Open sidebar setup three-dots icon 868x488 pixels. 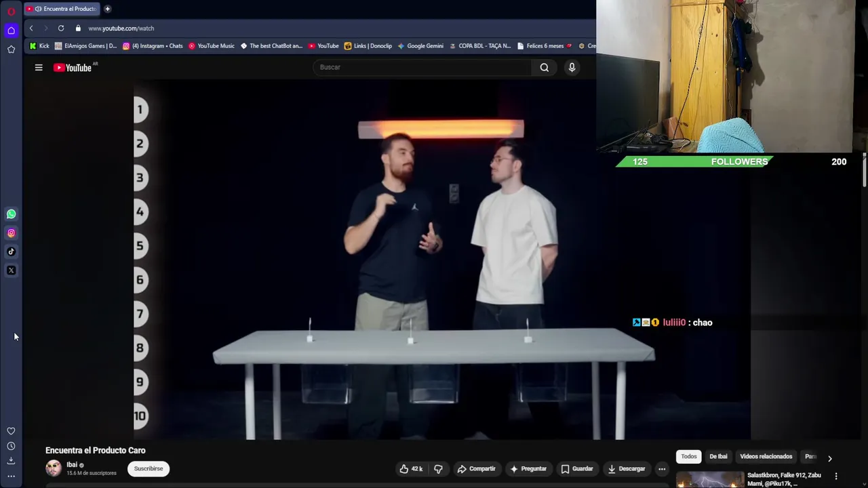pos(11,476)
